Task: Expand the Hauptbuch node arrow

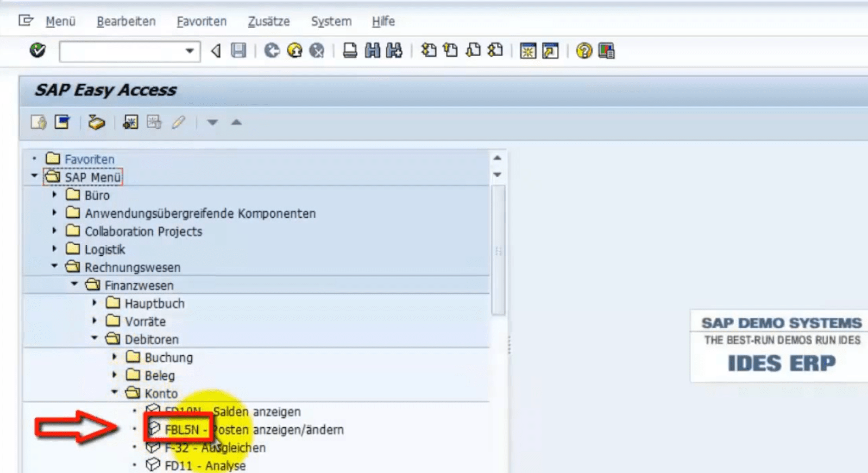Action: pyautogui.click(x=95, y=302)
